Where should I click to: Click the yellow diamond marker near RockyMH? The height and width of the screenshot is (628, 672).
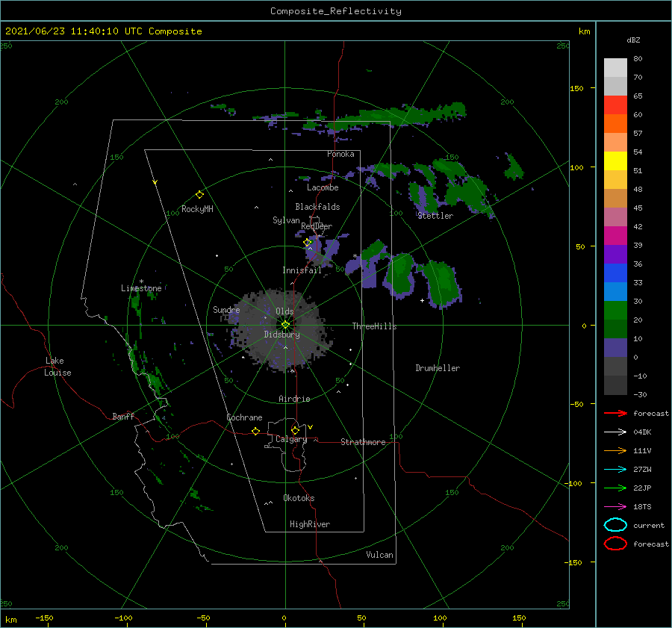(199, 195)
